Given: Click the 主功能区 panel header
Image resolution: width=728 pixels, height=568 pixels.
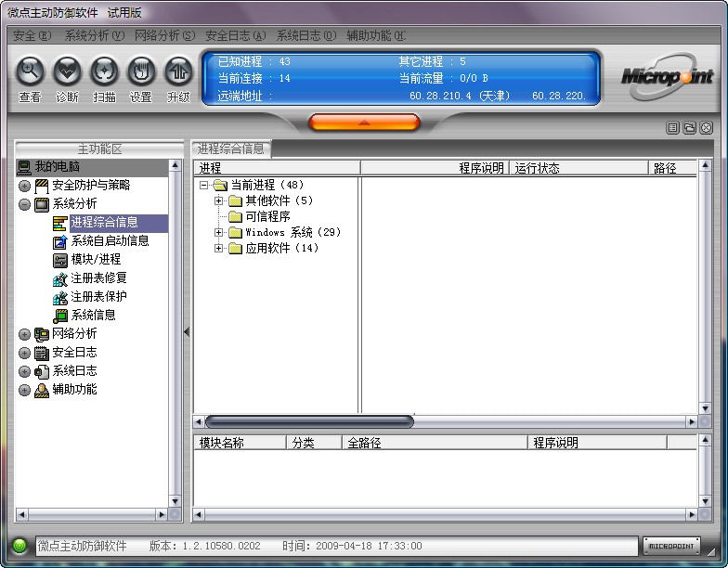Looking at the screenshot, I should point(99,148).
